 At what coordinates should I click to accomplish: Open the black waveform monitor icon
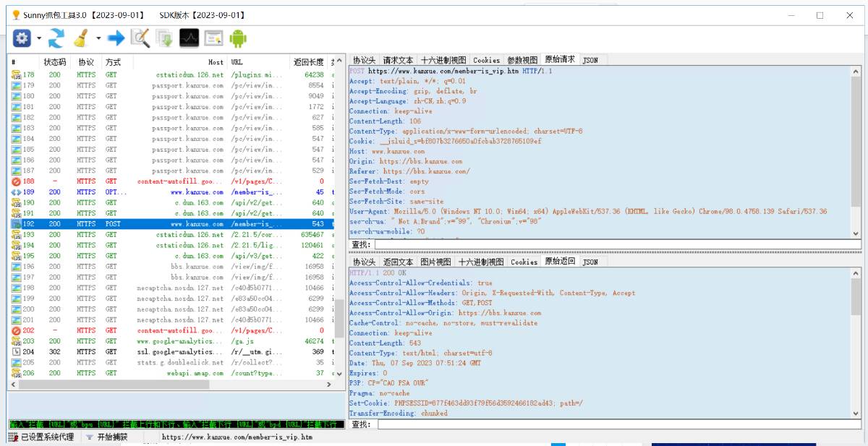click(x=190, y=38)
